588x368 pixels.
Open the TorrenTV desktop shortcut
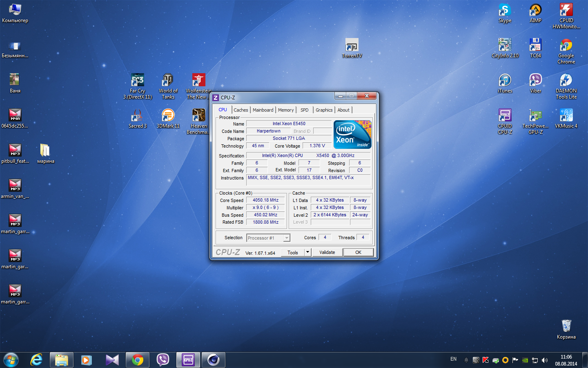coord(352,45)
